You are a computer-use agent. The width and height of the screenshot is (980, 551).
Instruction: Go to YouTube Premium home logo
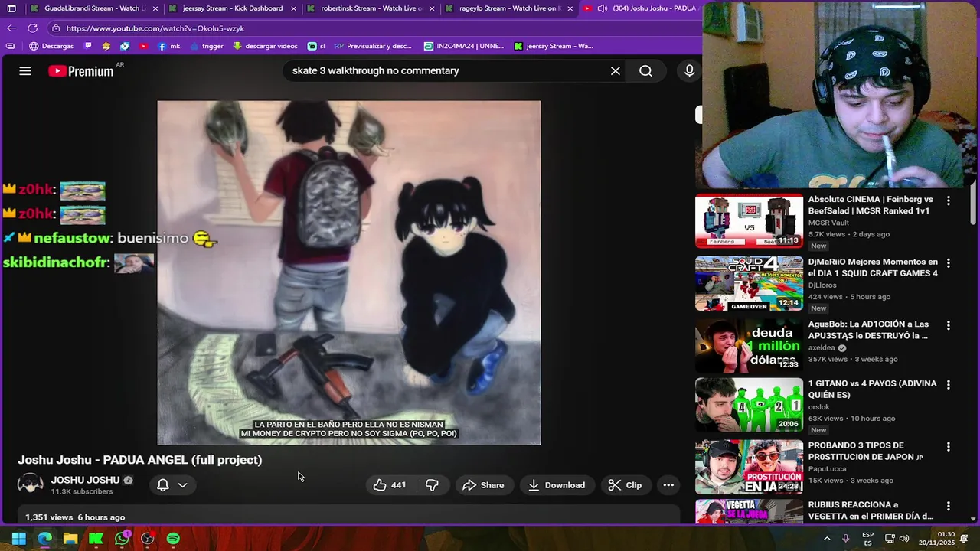(80, 71)
